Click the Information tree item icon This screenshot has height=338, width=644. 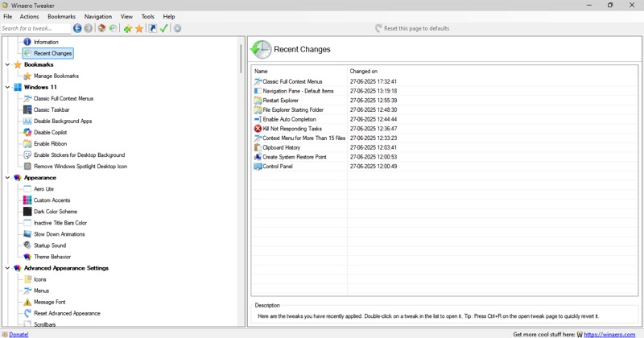point(27,42)
